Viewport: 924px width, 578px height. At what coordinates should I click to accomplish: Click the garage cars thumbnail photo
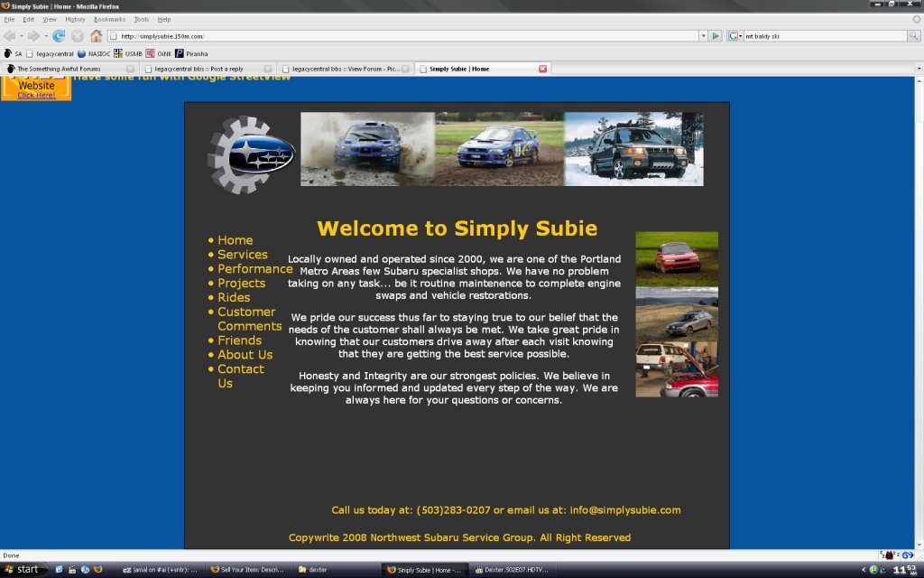677,369
